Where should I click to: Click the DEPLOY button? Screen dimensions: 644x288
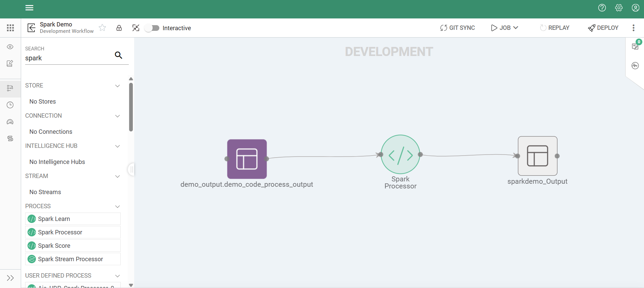click(x=603, y=28)
